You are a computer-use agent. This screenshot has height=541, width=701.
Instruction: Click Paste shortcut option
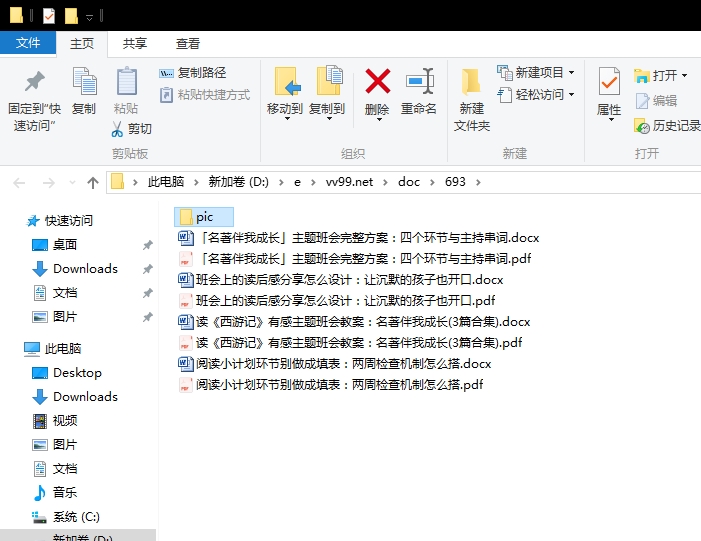click(205, 95)
